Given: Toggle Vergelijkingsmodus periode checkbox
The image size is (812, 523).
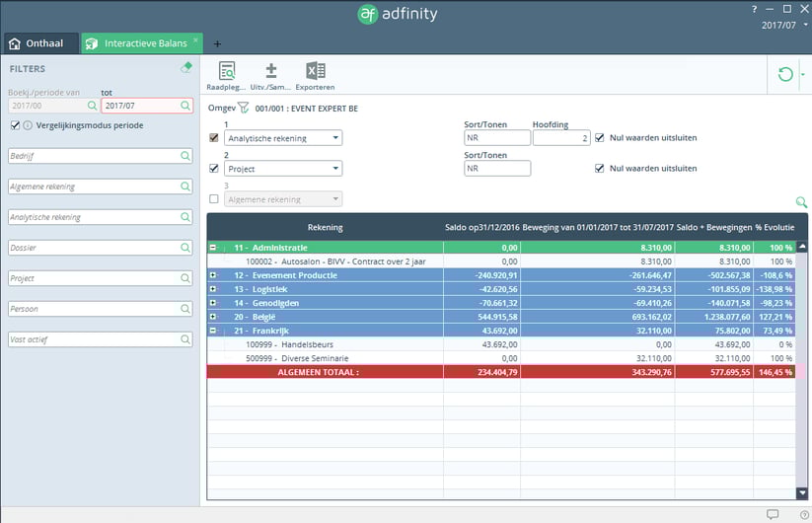Looking at the screenshot, I should (x=15, y=125).
